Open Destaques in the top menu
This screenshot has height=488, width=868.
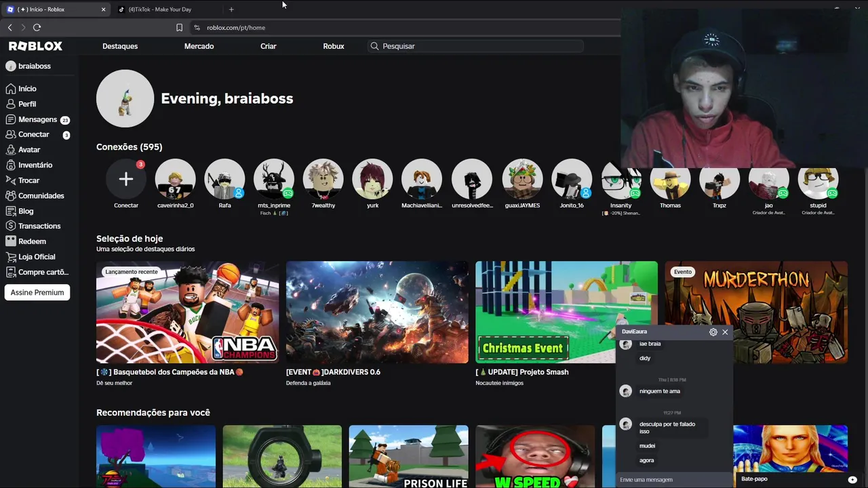coord(120,46)
